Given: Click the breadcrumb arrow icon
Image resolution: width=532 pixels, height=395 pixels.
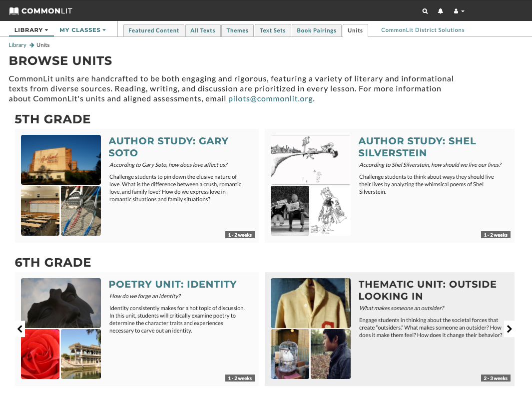Looking at the screenshot, I should tap(31, 45).
